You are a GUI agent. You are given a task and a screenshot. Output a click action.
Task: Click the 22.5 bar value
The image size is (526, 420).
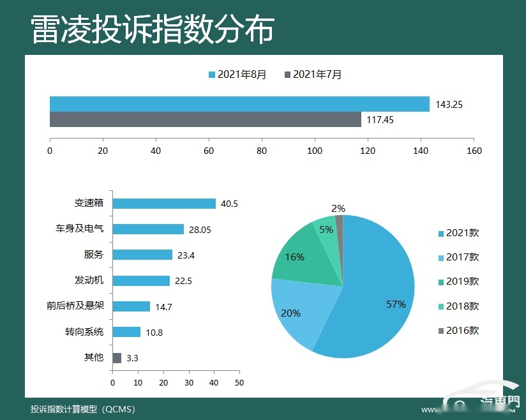(x=183, y=281)
